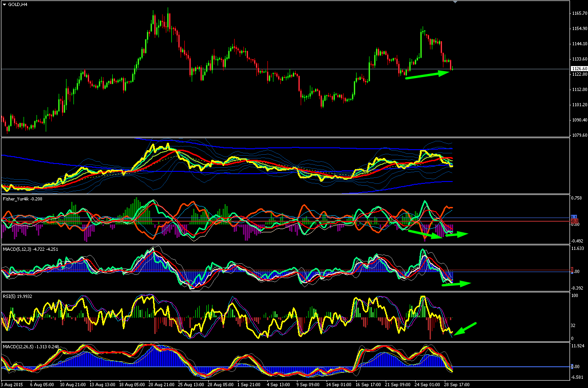Click time axis label 28 Aug 05:00
The height and width of the screenshot is (388, 588).
point(221,384)
